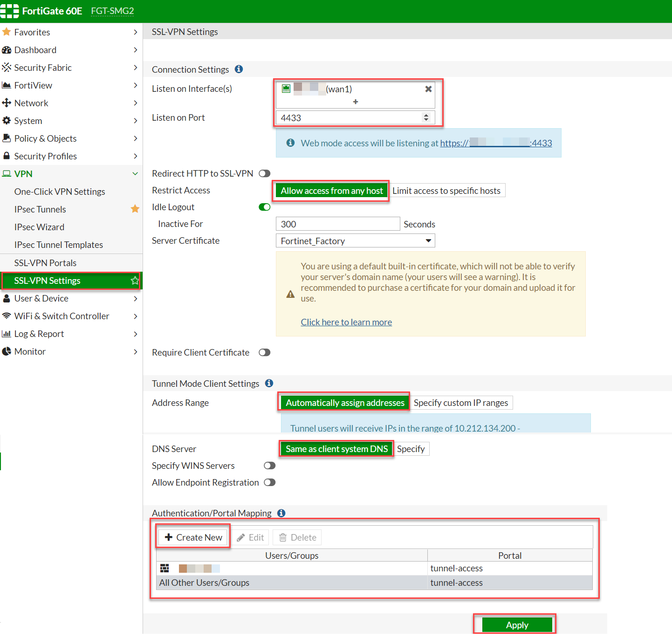The height and width of the screenshot is (638, 672).
Task: Open the web mode https link
Action: [496, 143]
